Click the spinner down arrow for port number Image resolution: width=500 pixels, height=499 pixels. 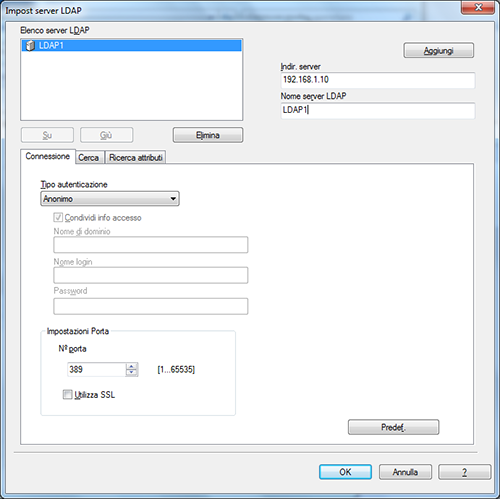(x=132, y=373)
